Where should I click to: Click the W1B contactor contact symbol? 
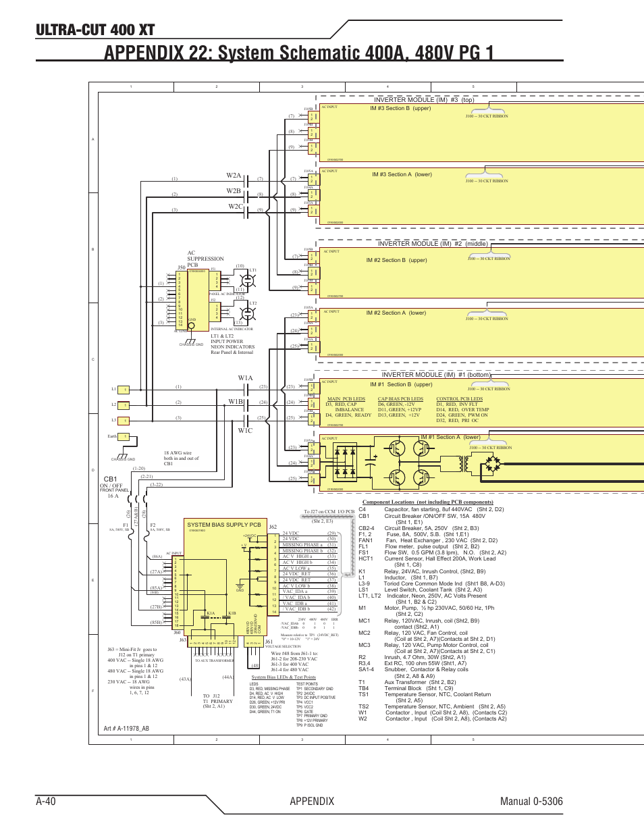246,405
